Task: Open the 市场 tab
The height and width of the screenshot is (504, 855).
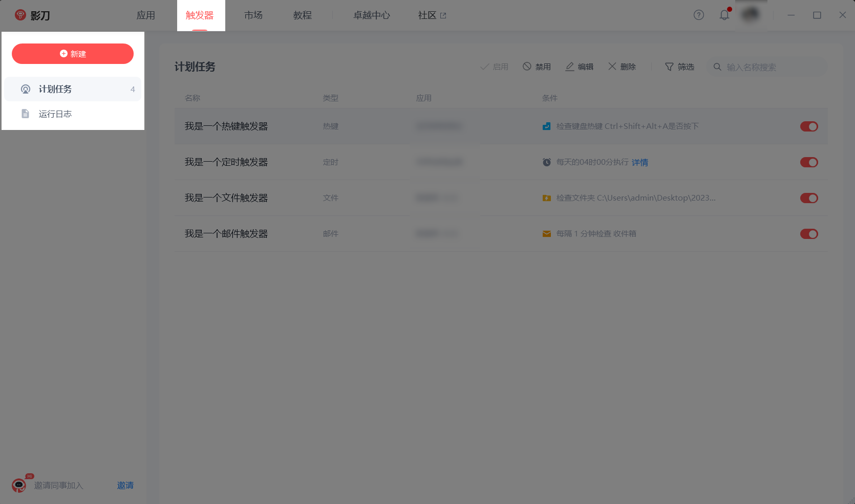Action: click(253, 15)
